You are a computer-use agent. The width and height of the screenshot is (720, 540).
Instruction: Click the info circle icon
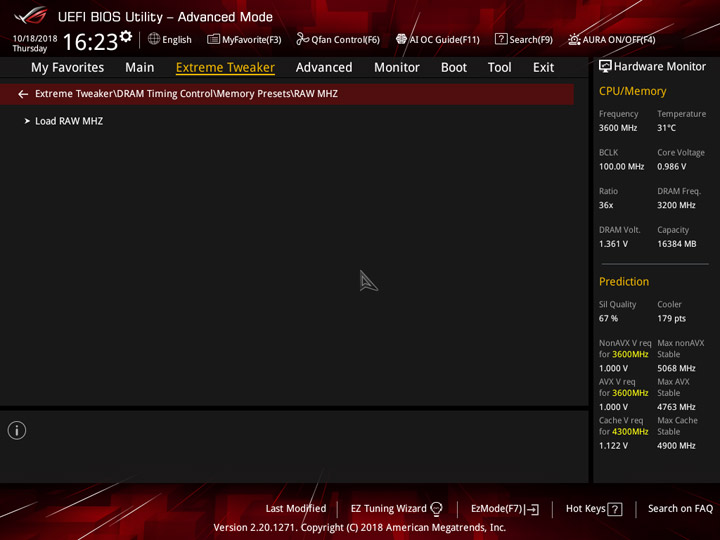coord(17,430)
